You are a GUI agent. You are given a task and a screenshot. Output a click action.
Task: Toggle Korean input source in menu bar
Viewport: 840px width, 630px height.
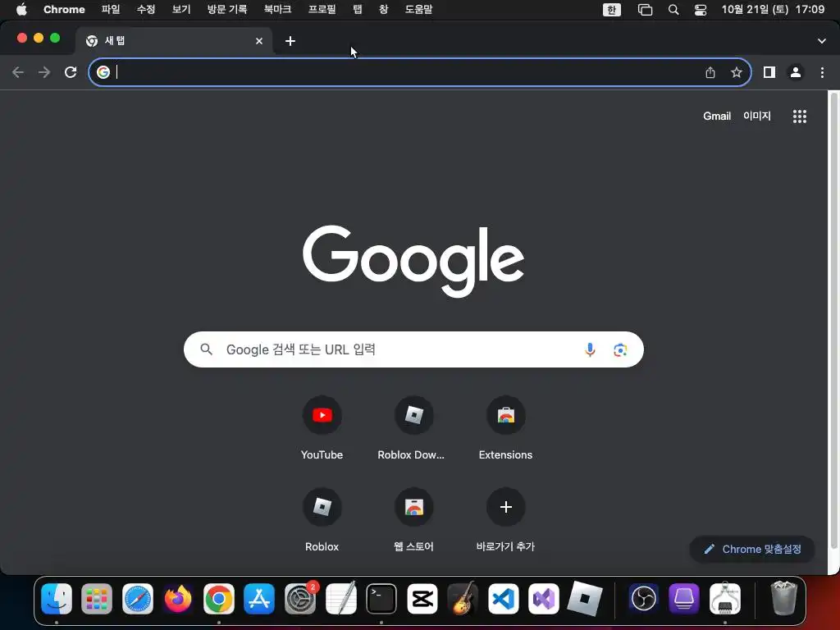(x=612, y=10)
